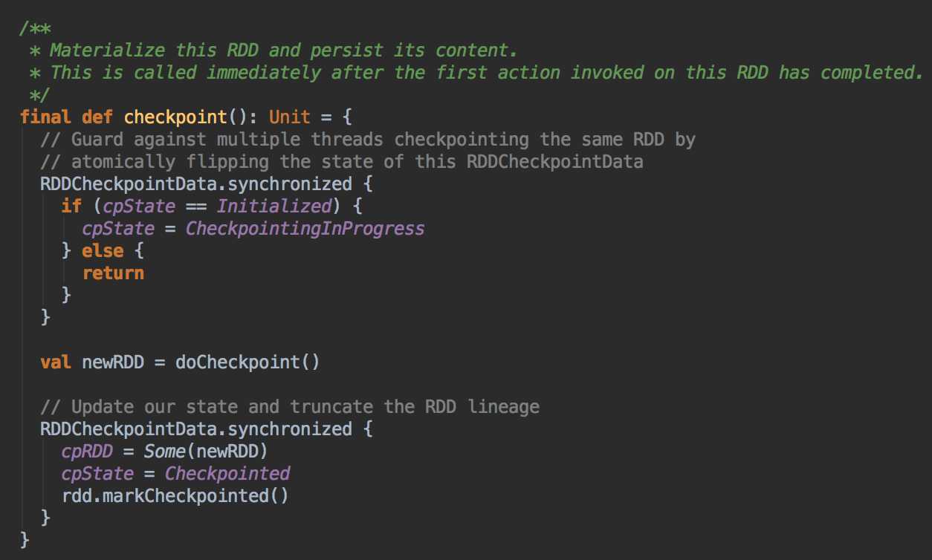Viewport: 932px width, 560px height.
Task: Click the rdd.markCheckpointed() call
Action: pos(175,496)
